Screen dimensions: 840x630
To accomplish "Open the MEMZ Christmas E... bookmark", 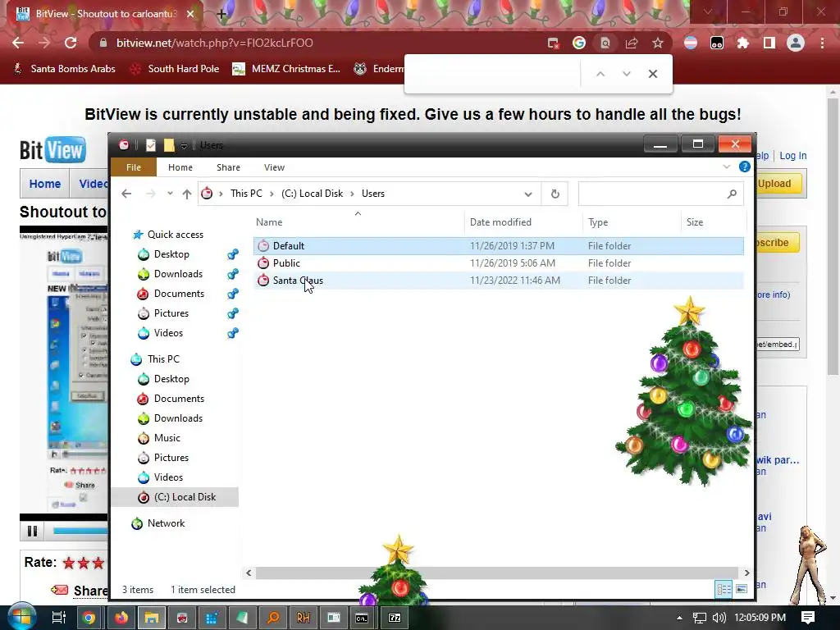I will (286, 69).
